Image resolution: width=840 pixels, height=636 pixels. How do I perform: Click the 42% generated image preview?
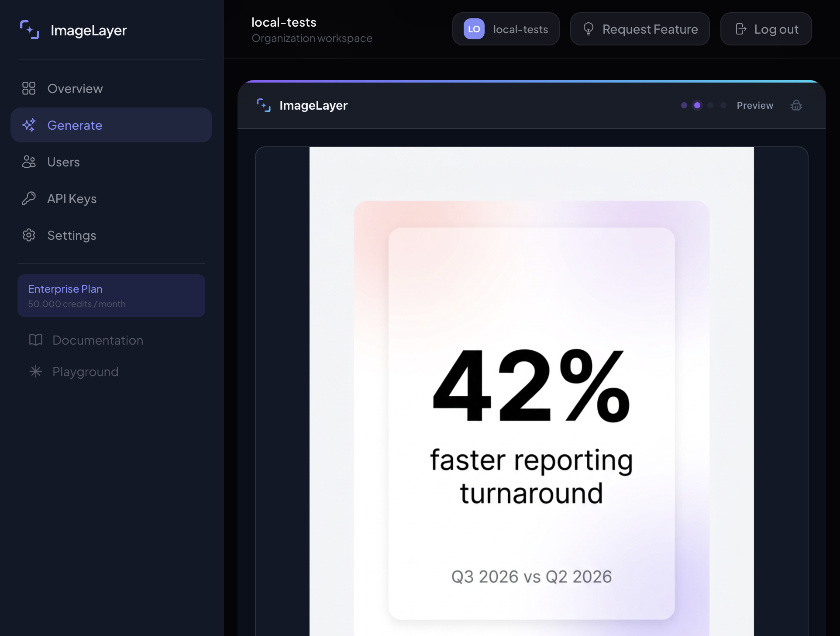pyautogui.click(x=532, y=391)
